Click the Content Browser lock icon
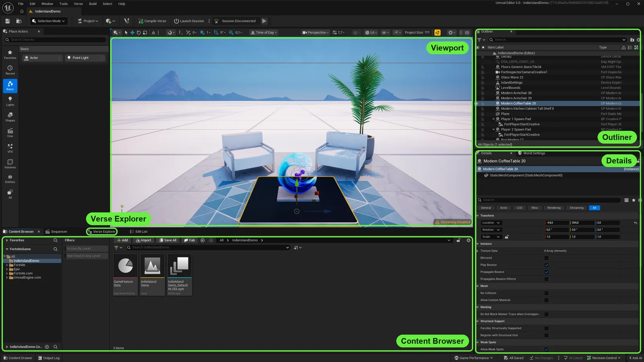Image resolution: width=644 pixels, height=362 pixels. 458,240
